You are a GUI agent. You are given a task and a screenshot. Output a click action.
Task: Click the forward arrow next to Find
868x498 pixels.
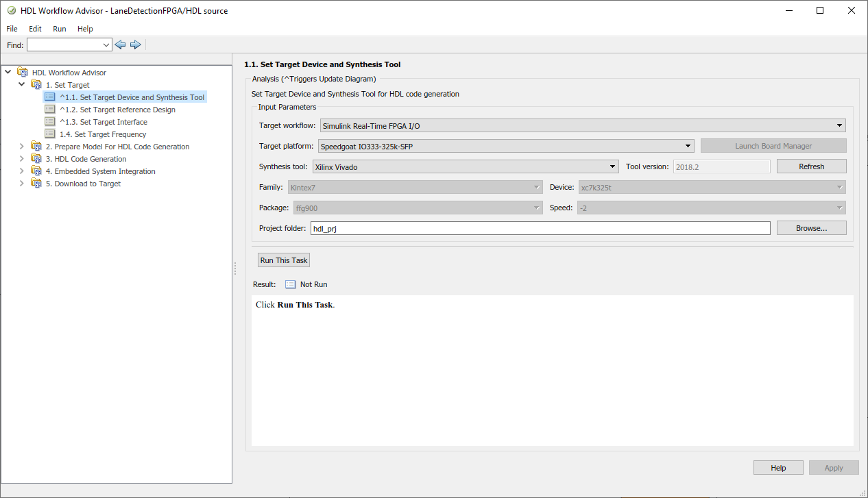coord(135,45)
